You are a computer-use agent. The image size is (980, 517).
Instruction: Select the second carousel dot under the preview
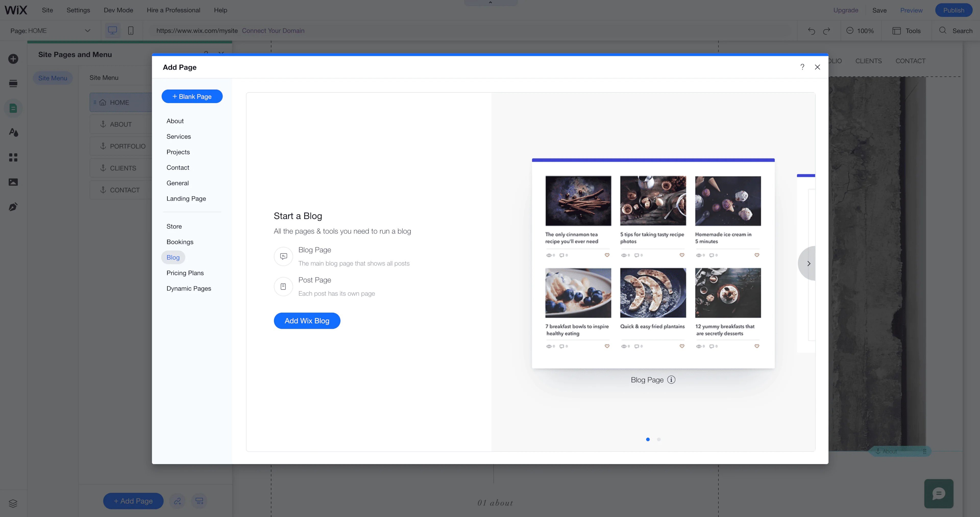[x=658, y=439]
